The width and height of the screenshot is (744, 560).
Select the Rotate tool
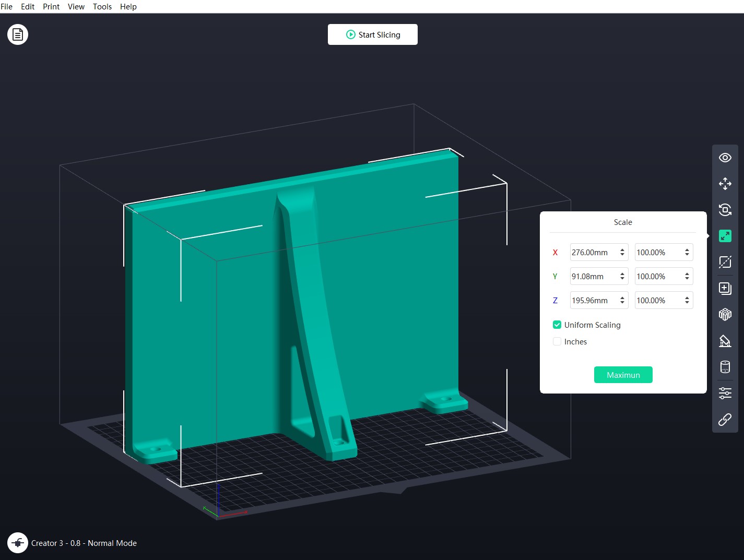[725, 209]
